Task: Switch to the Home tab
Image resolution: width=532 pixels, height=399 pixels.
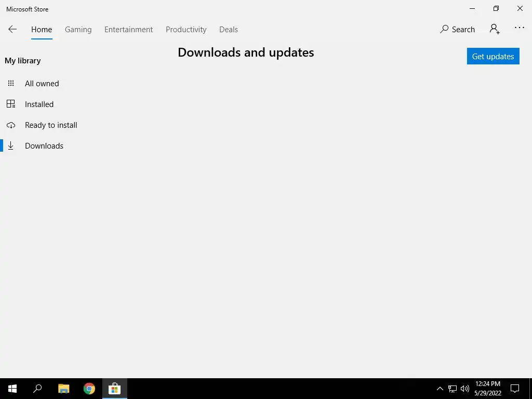Action: tap(42, 30)
